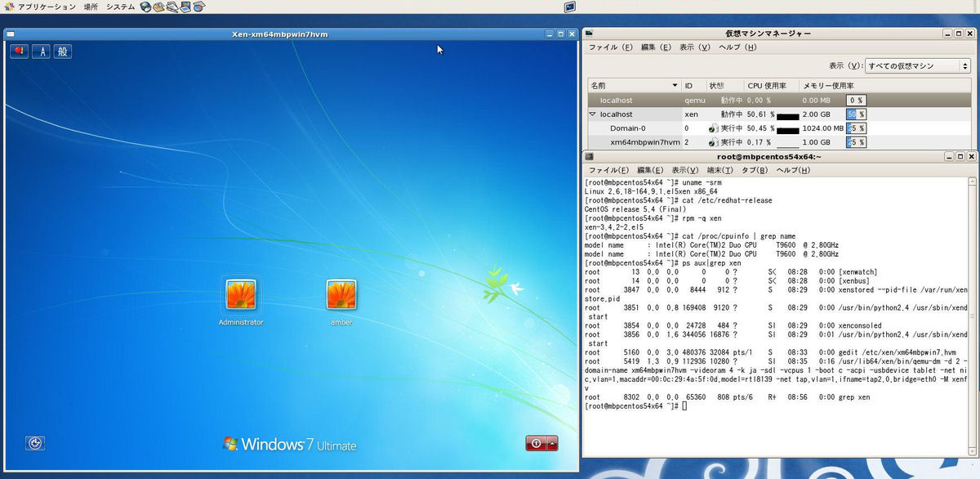The width and height of the screenshot is (980, 479).
Task: Click the running status icon for xm64mbpwin7hvm
Action: coord(713,142)
